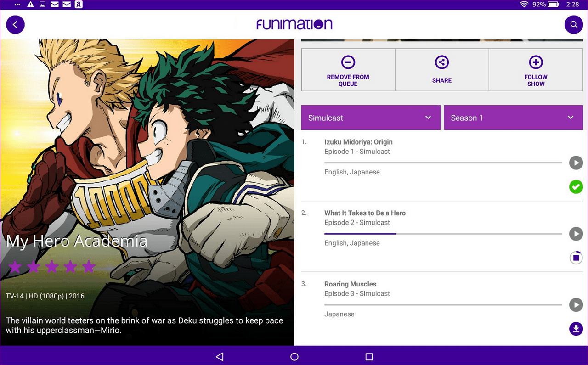Open the search magnifier icon
The image size is (588, 365).
(x=573, y=24)
